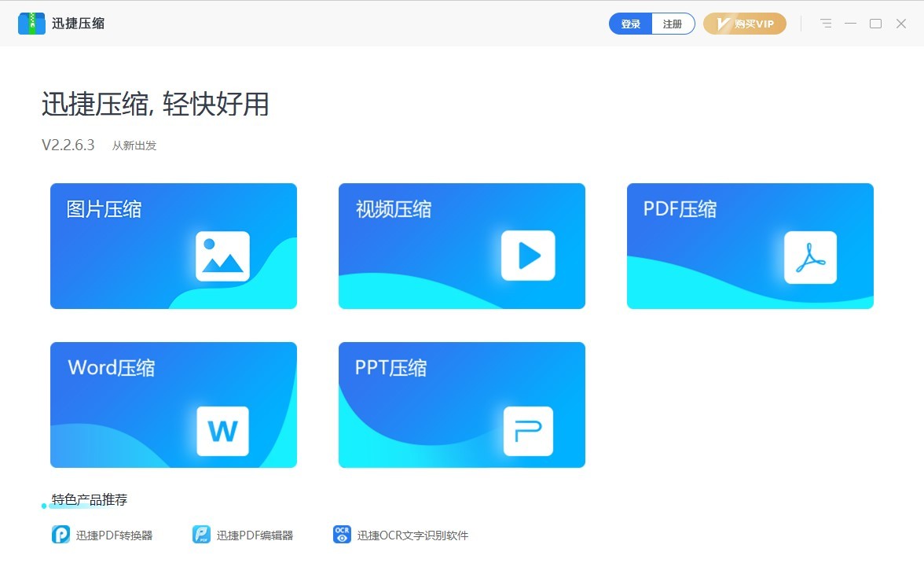
Task: Click the PDF icon on the PDF压缩 card
Action: (x=810, y=256)
